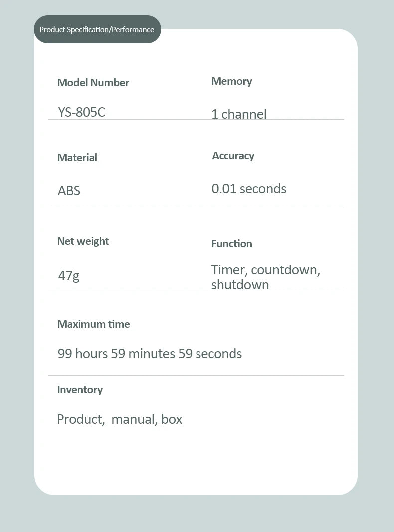Select the Function heading
The height and width of the screenshot is (532, 394).
pos(231,244)
